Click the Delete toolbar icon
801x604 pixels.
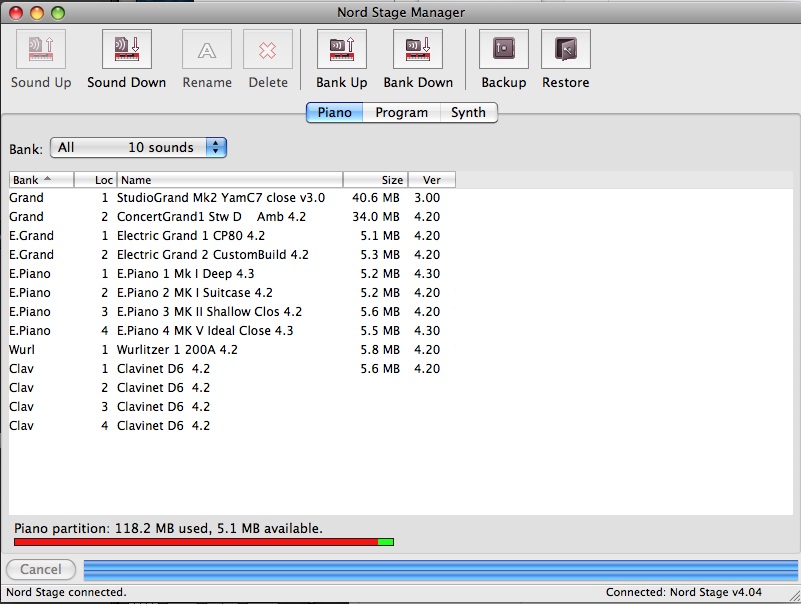point(267,50)
